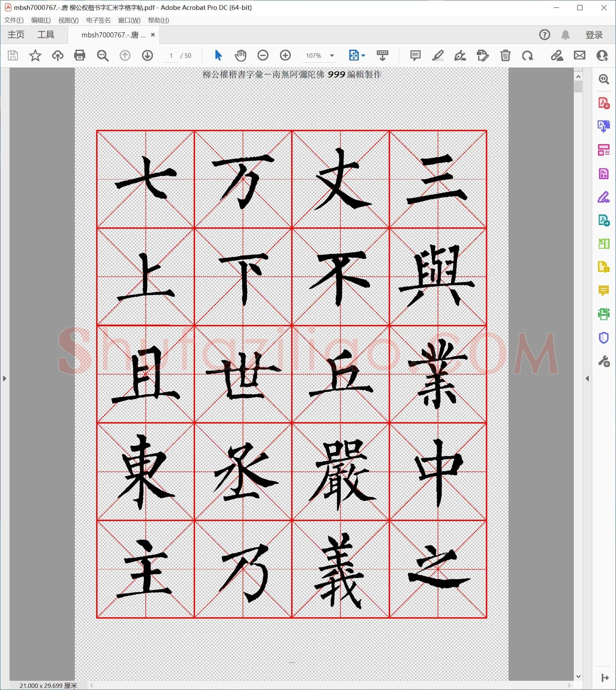
Task: Expand the left navigation pane
Action: pyautogui.click(x=4, y=378)
